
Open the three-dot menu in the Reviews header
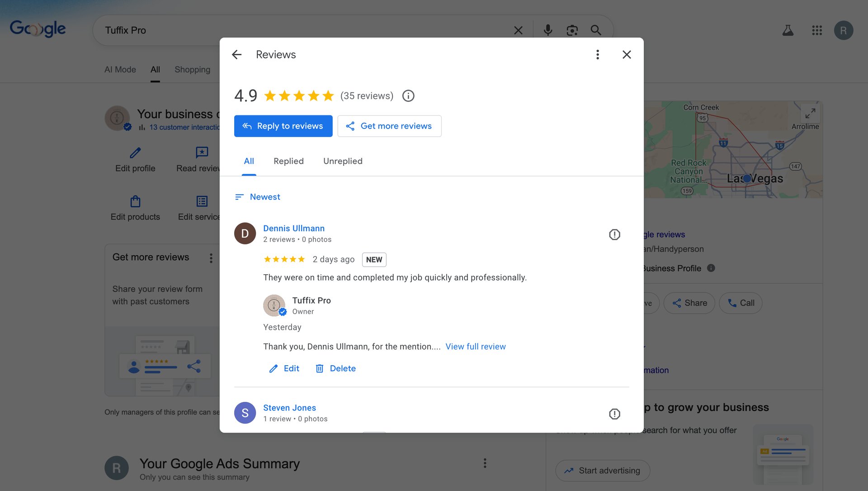597,55
